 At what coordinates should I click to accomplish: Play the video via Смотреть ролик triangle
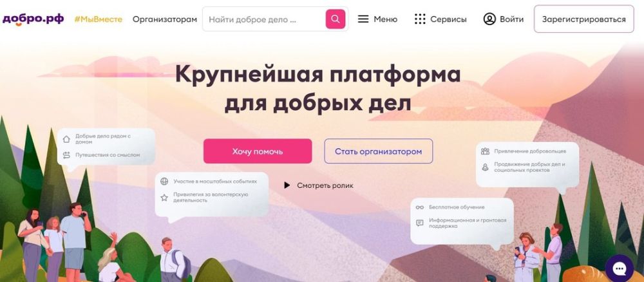pyautogui.click(x=287, y=185)
